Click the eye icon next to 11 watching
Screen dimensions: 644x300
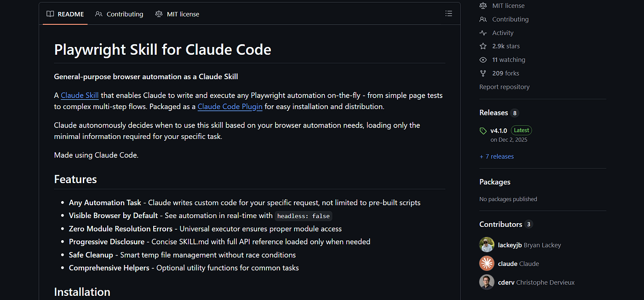[483, 60]
